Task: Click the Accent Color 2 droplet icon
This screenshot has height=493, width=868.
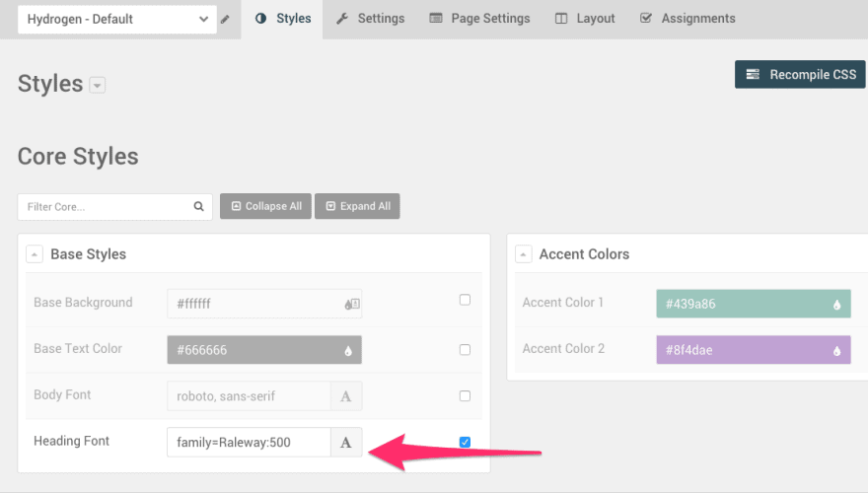Action: point(836,351)
